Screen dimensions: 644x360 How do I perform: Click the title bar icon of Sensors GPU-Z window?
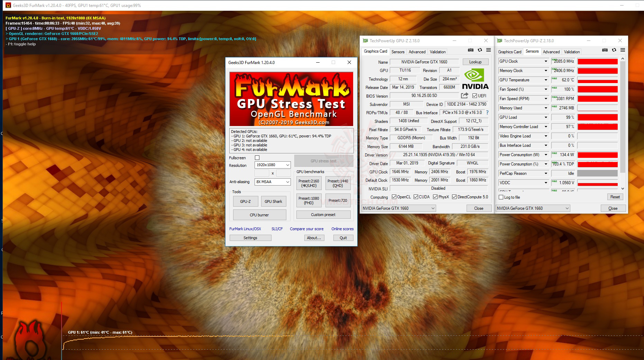click(x=499, y=41)
